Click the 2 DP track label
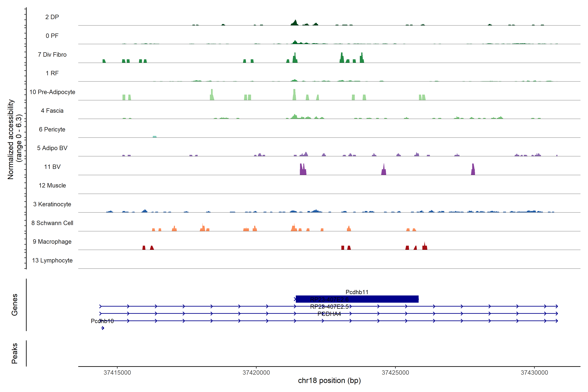Screen dimensions: 588x392 click(52, 17)
